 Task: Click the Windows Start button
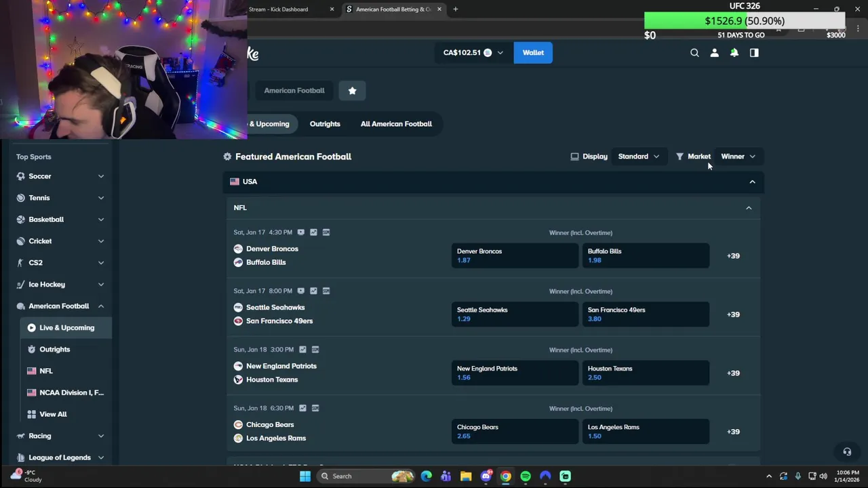[x=305, y=476]
